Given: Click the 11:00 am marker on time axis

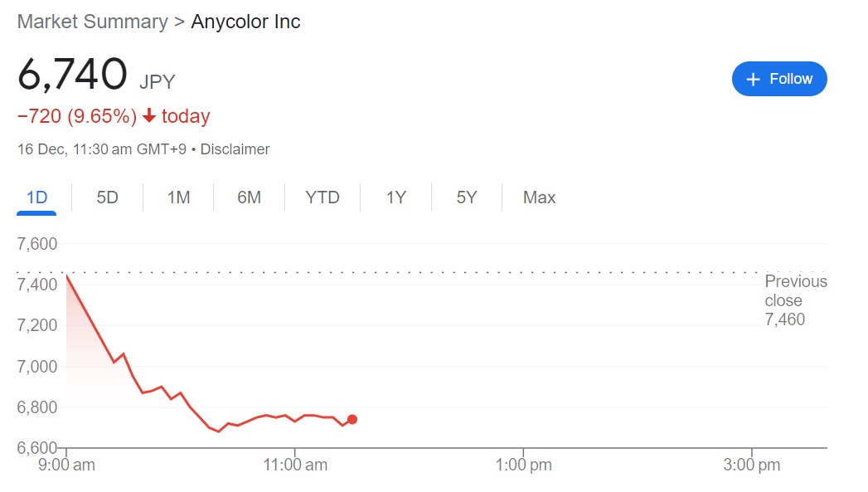Looking at the screenshot, I should [295, 465].
